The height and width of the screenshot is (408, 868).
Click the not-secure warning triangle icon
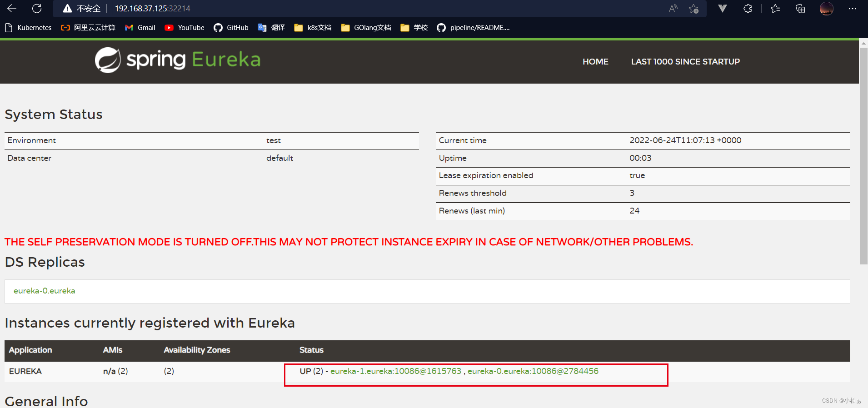click(67, 8)
